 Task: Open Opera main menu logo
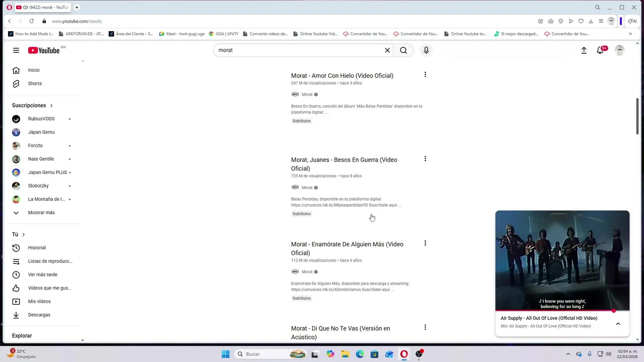(9, 8)
